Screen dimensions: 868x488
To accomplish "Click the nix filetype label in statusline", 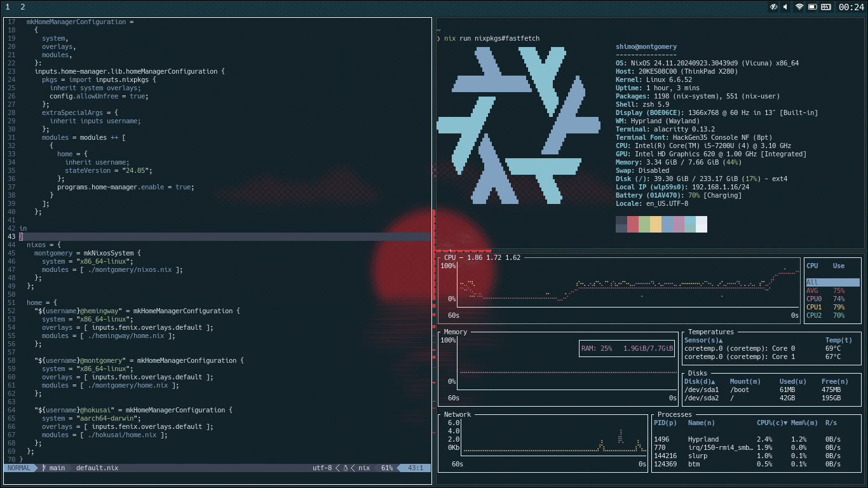I will click(x=364, y=468).
